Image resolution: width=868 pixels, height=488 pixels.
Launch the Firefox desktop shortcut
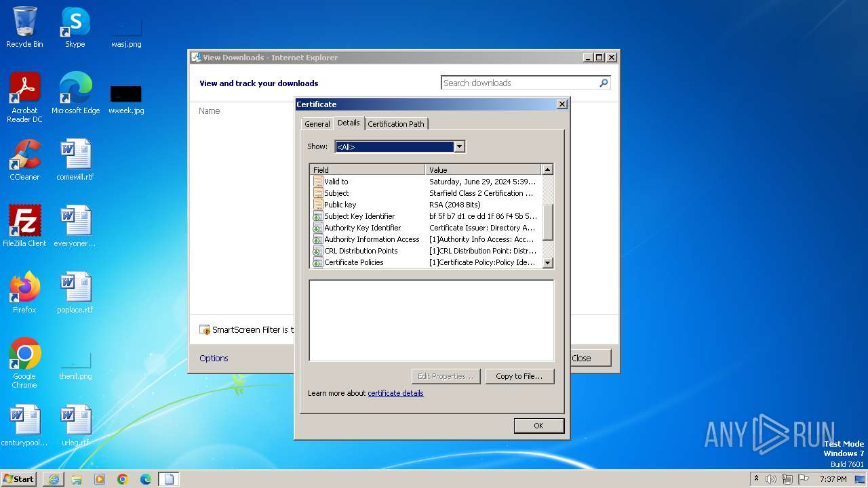coord(24,293)
